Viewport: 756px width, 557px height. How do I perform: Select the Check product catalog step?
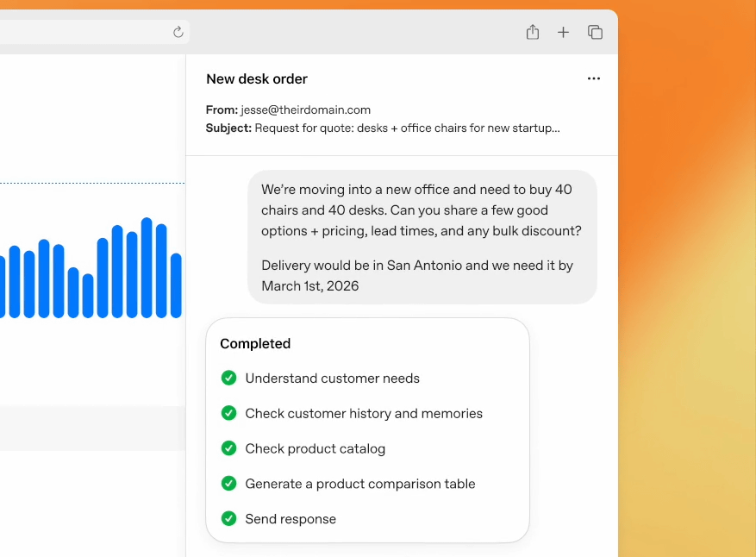click(315, 448)
